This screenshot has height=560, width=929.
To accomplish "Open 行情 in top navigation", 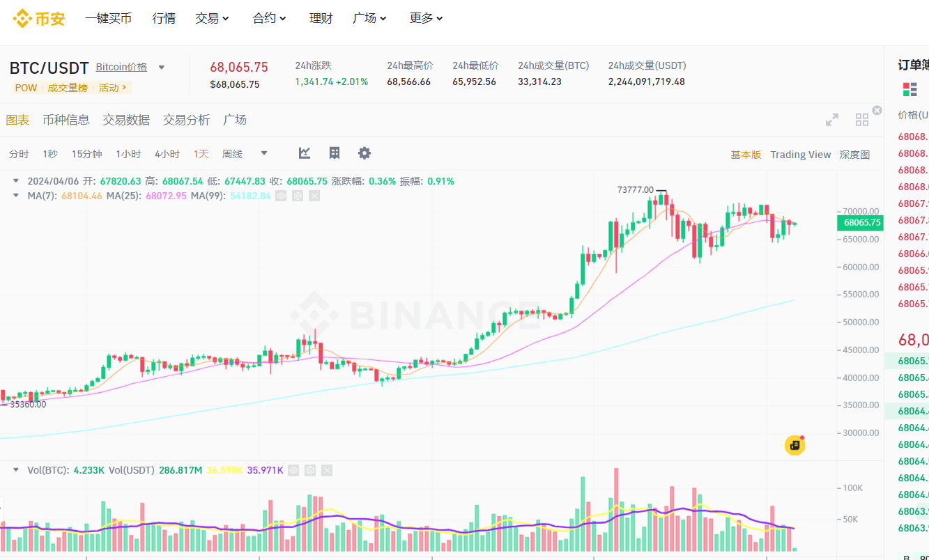I will [x=164, y=19].
